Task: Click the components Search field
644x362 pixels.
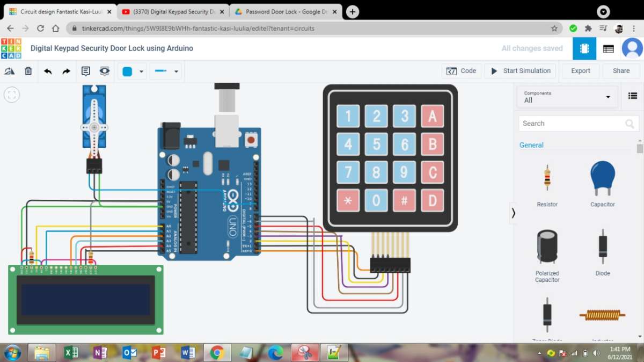Action: tap(579, 124)
